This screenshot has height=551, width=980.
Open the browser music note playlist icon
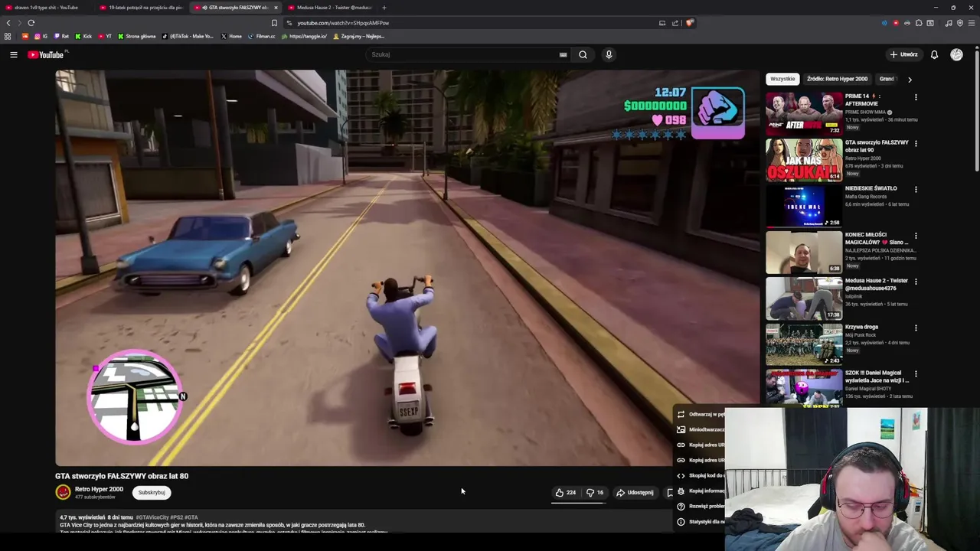pos(949,23)
